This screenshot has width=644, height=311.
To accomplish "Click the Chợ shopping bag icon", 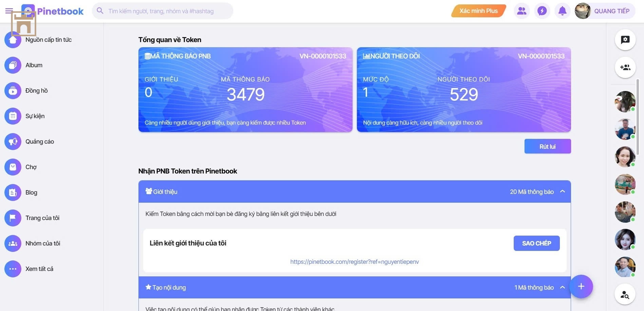I will coord(13,167).
